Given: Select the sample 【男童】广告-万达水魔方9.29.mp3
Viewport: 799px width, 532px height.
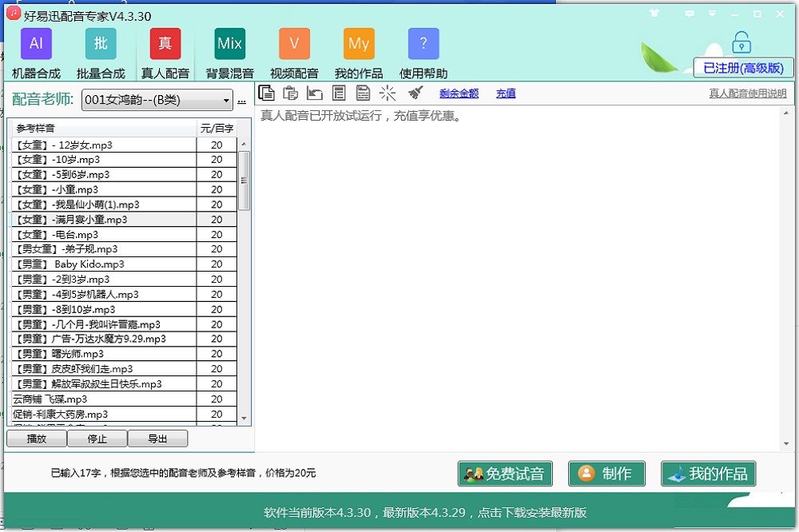Looking at the screenshot, I should pos(104,339).
